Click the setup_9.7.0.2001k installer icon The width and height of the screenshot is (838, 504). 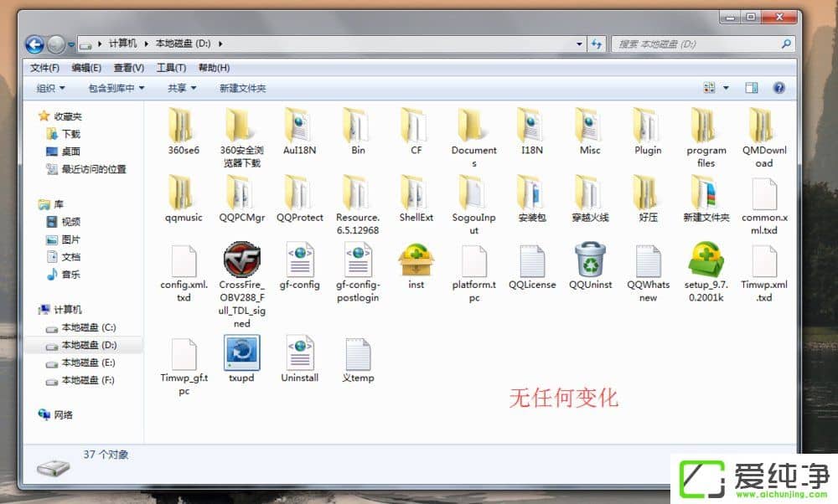(706, 260)
